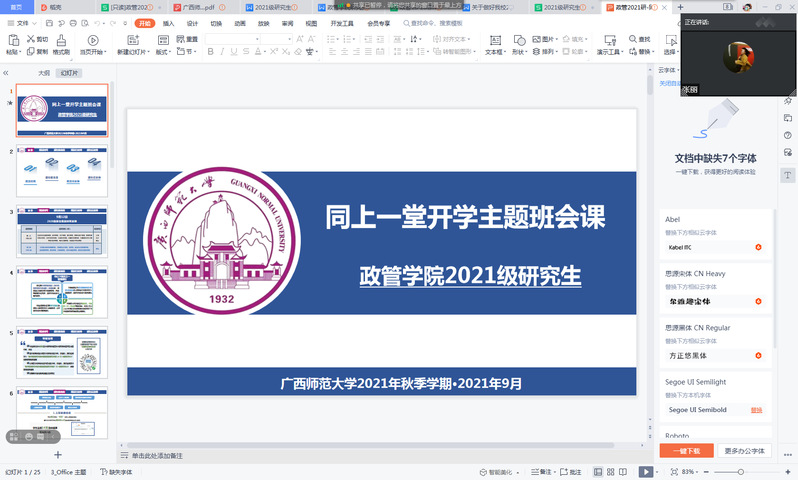The width and height of the screenshot is (798, 480).
Task: Click the One-click Download (一键下载) button
Action: [x=687, y=451]
